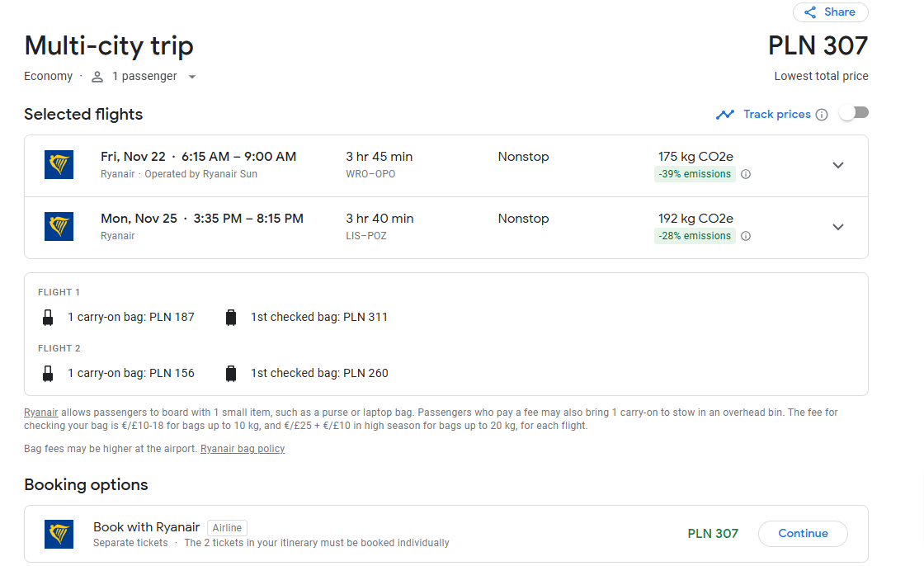Open the Ryanair link in baggage text
This screenshot has height=566, width=924.
[x=41, y=413]
